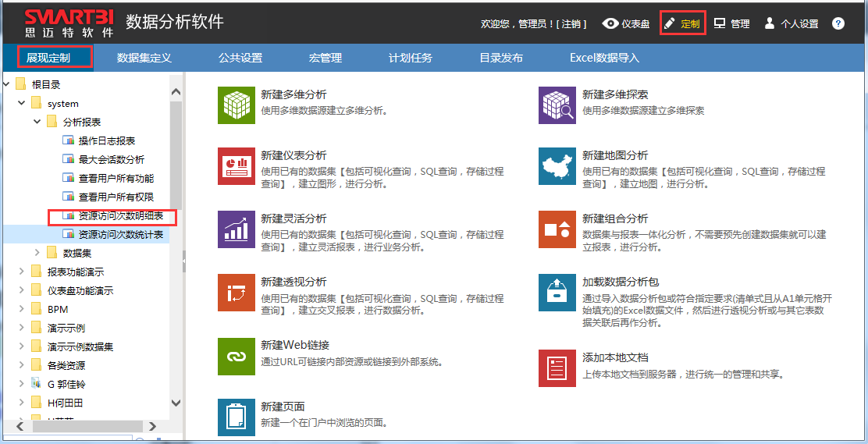868x444 pixels.
Task: Click the 仪表盘 eye icon
Action: tap(610, 23)
